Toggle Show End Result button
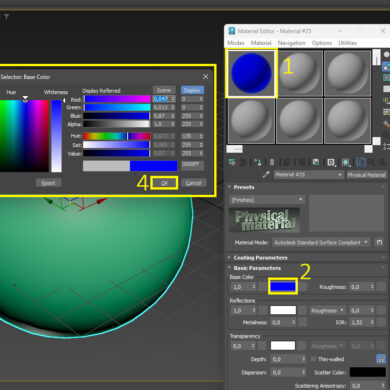390x390 pixels. pos(361,162)
